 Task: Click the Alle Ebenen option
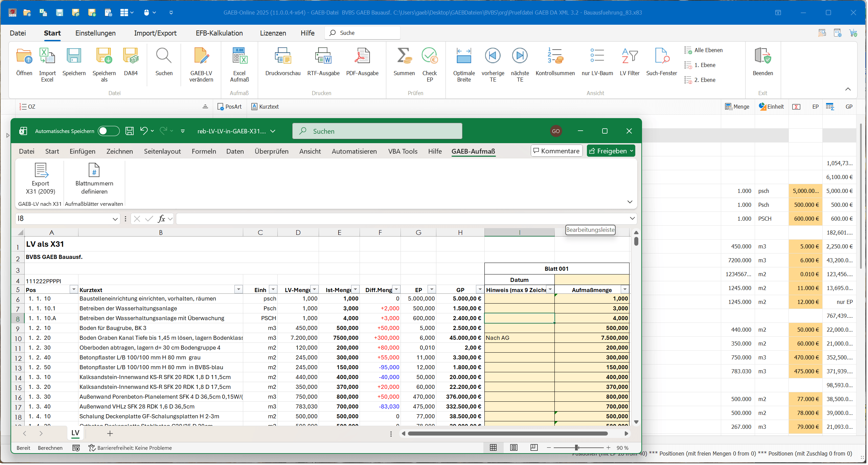coord(708,50)
